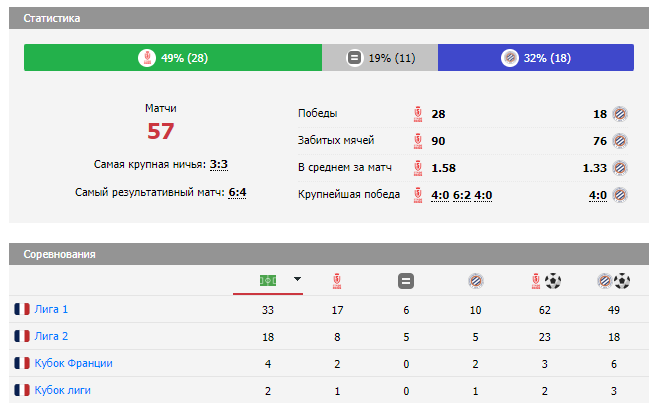The width and height of the screenshot is (655, 416).
Task: Click the Montpellier logo wins column header
Action: click(x=475, y=281)
